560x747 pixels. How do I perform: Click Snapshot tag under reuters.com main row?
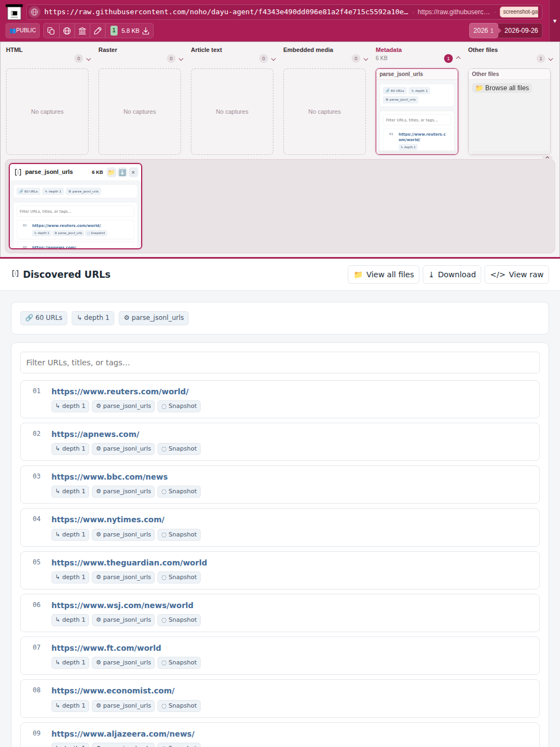(179, 406)
